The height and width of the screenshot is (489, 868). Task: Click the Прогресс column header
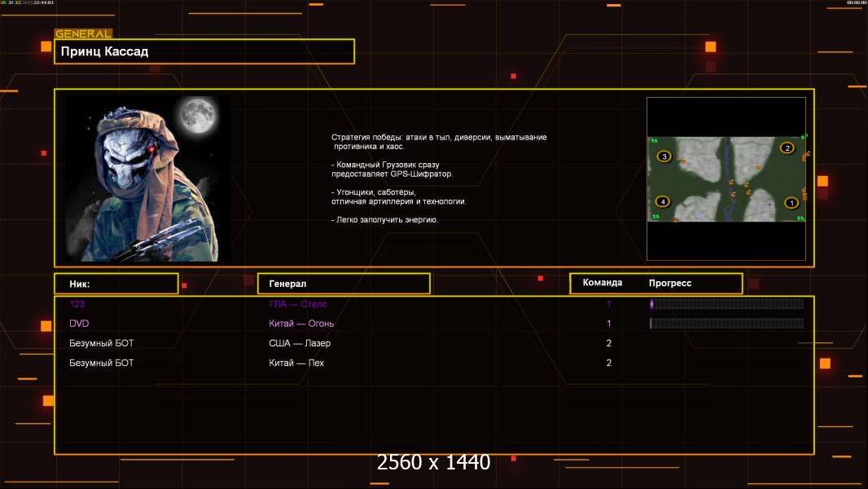[x=670, y=283]
